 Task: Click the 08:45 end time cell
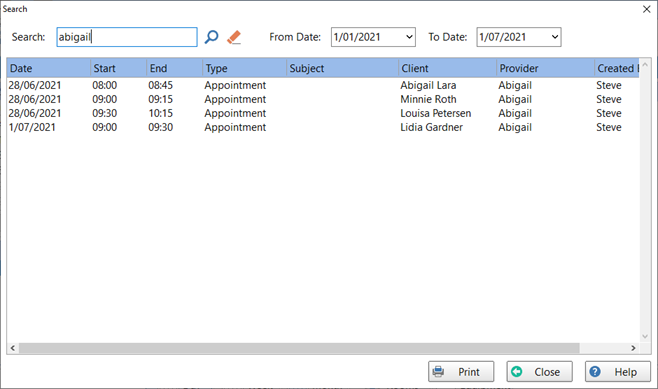click(x=160, y=85)
